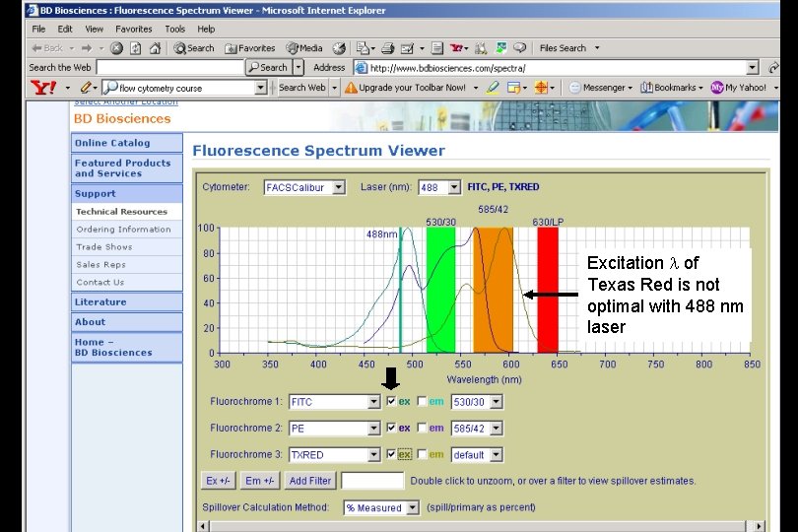Click the IE Stop loading icon
Image resolution: width=798 pixels, height=532 pixels.
click(116, 48)
